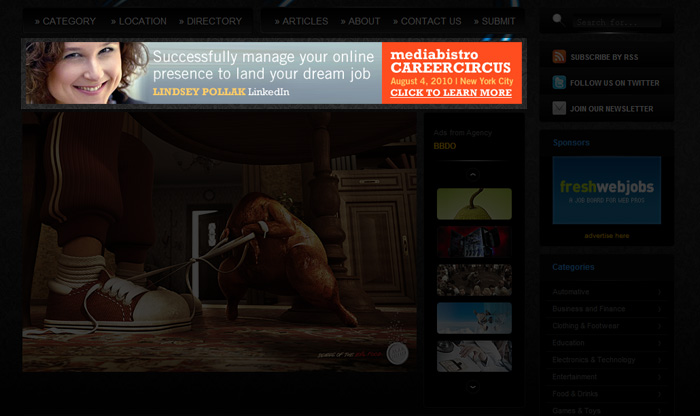Open the Submit page
The image size is (700, 416).
click(x=495, y=21)
